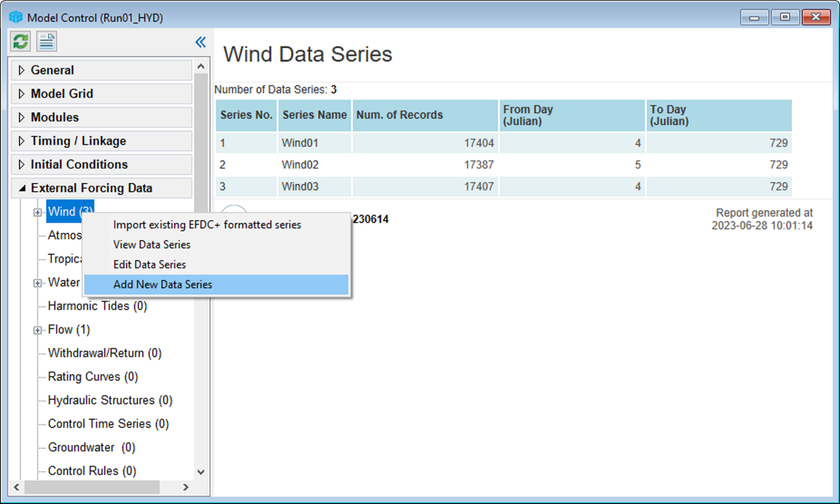Click the vertical scrollbar down arrow
Image resolution: width=840 pixels, height=504 pixels.
(201, 473)
